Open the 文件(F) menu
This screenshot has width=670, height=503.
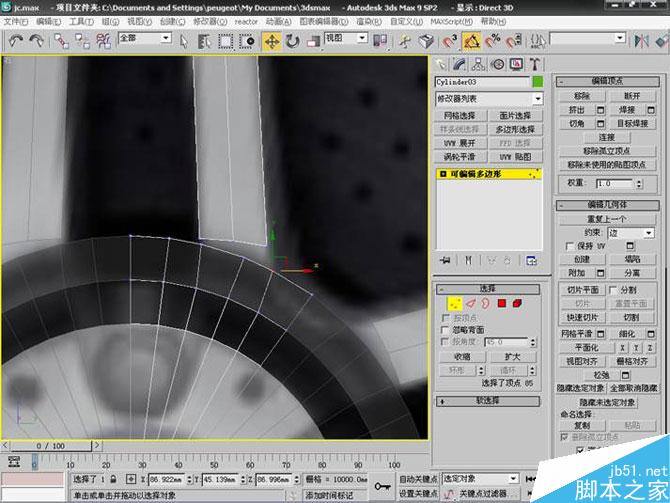click(x=18, y=20)
